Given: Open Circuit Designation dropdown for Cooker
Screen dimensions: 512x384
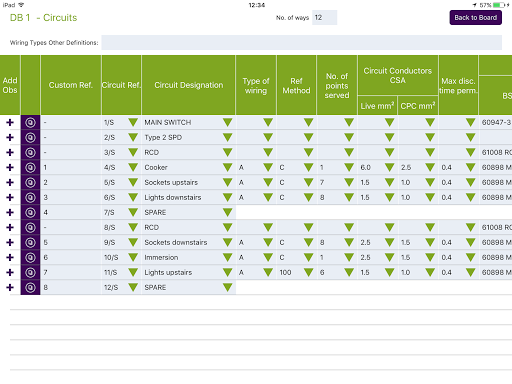Looking at the screenshot, I should click(228, 167).
